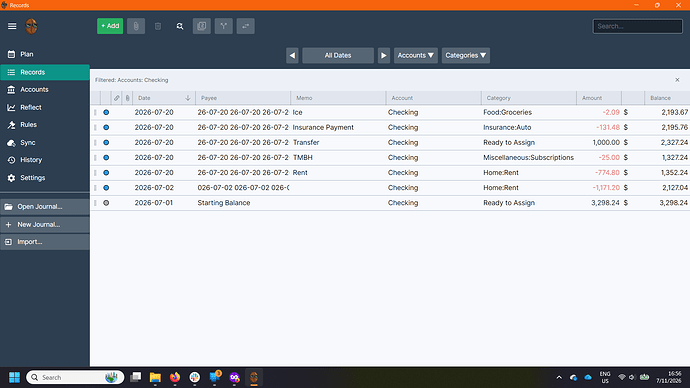Image resolution: width=690 pixels, height=388 pixels.
Task: Go to previous date range arrow
Action: coord(292,55)
